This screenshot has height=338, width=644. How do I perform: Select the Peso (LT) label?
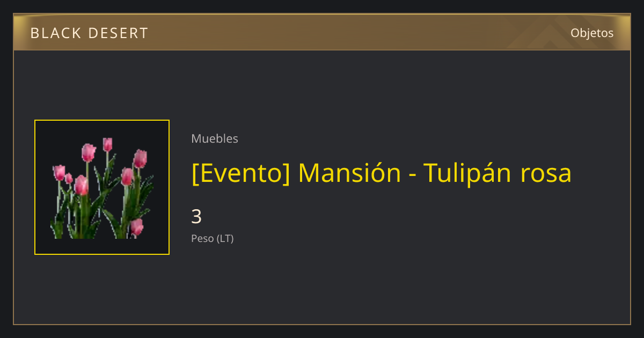tap(213, 239)
